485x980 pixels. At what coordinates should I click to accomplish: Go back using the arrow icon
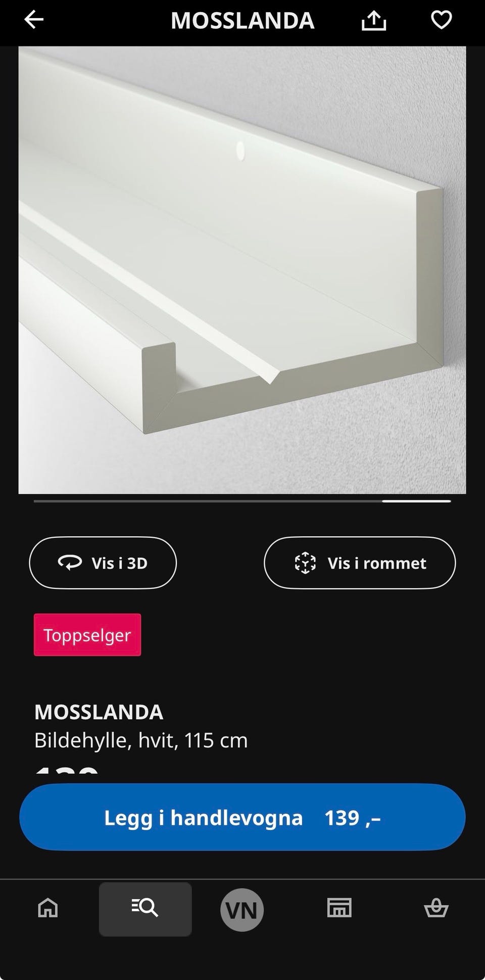point(34,20)
